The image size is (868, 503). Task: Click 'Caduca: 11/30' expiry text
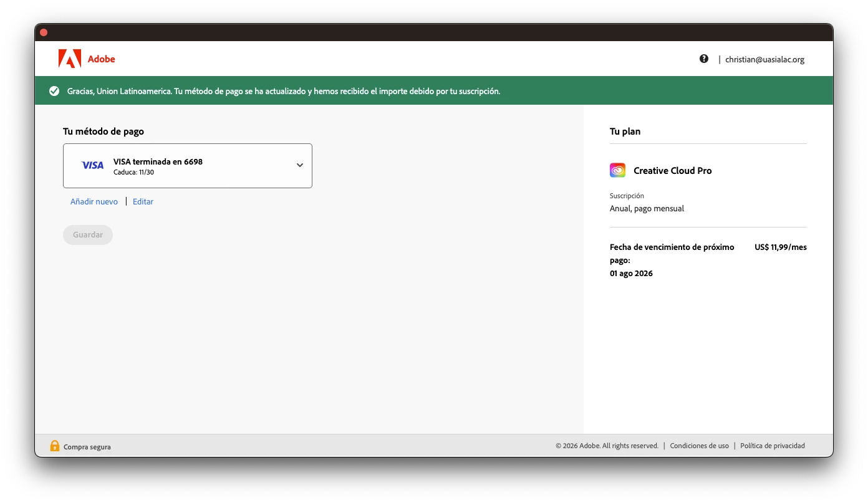(x=133, y=172)
